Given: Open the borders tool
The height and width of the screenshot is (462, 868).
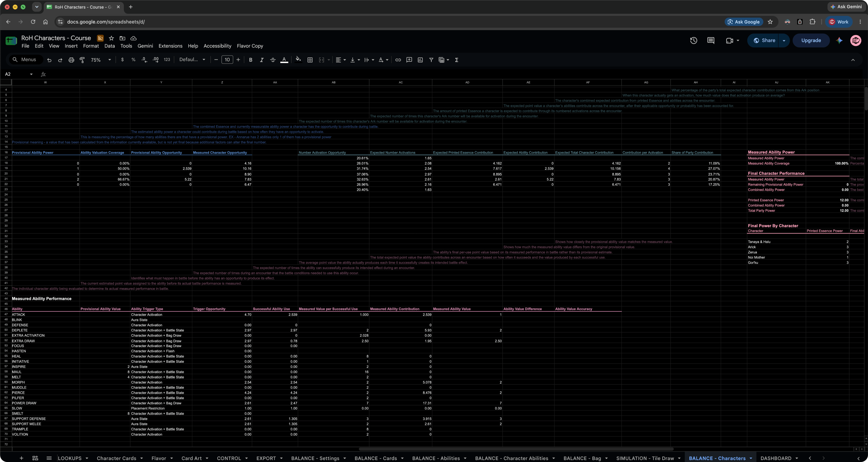Looking at the screenshot, I should [x=310, y=60].
